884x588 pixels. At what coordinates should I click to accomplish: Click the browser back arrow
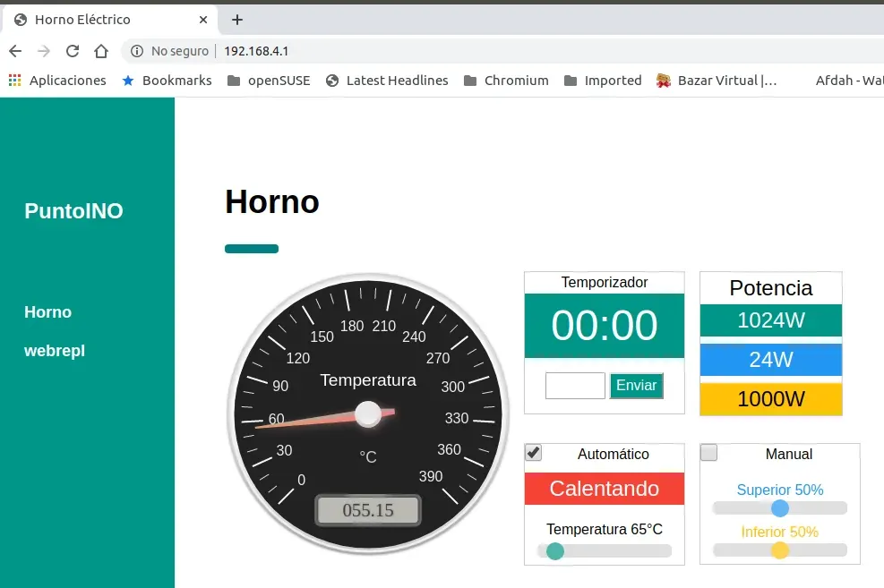click(15, 51)
